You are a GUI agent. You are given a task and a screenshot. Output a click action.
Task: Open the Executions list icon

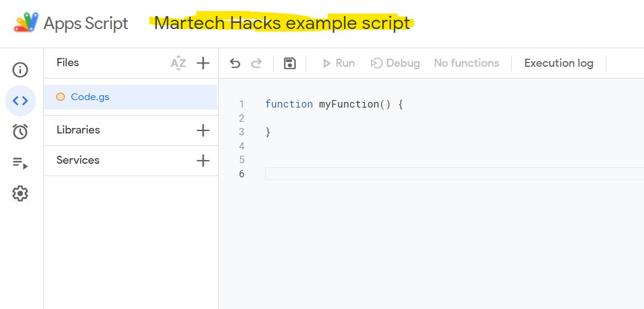20,163
